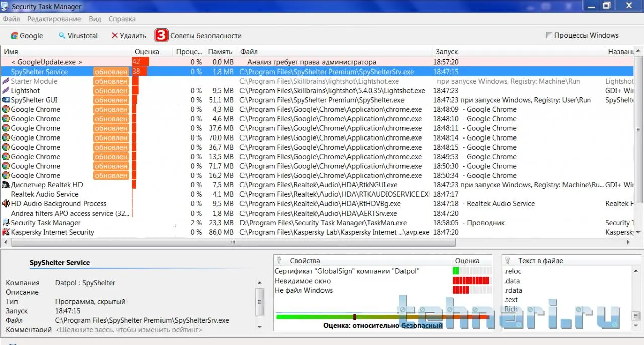The image size is (644, 345).
Task: Click the 86,0 MB memory value
Action: (x=221, y=232)
